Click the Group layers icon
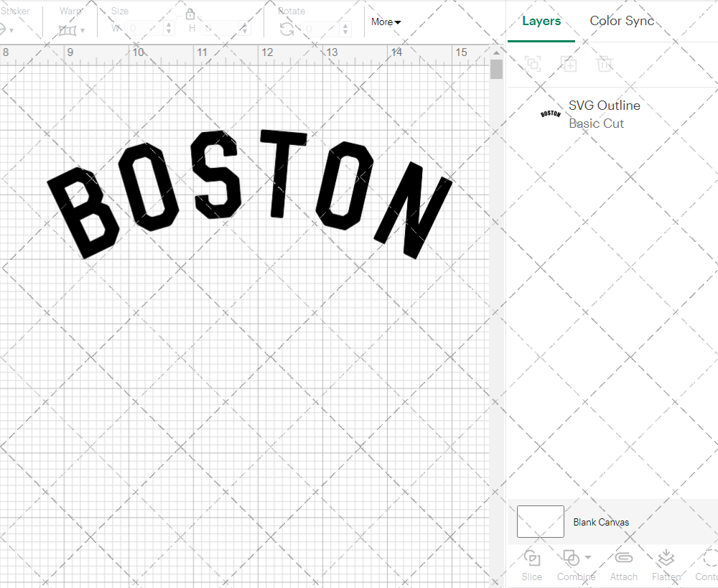Image resolution: width=718 pixels, height=588 pixels. click(x=533, y=64)
